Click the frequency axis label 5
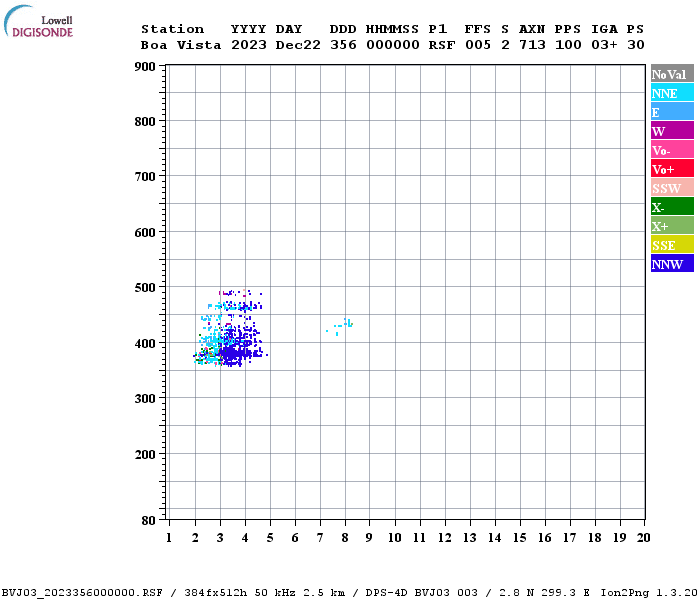The image size is (700, 600). 270,538
